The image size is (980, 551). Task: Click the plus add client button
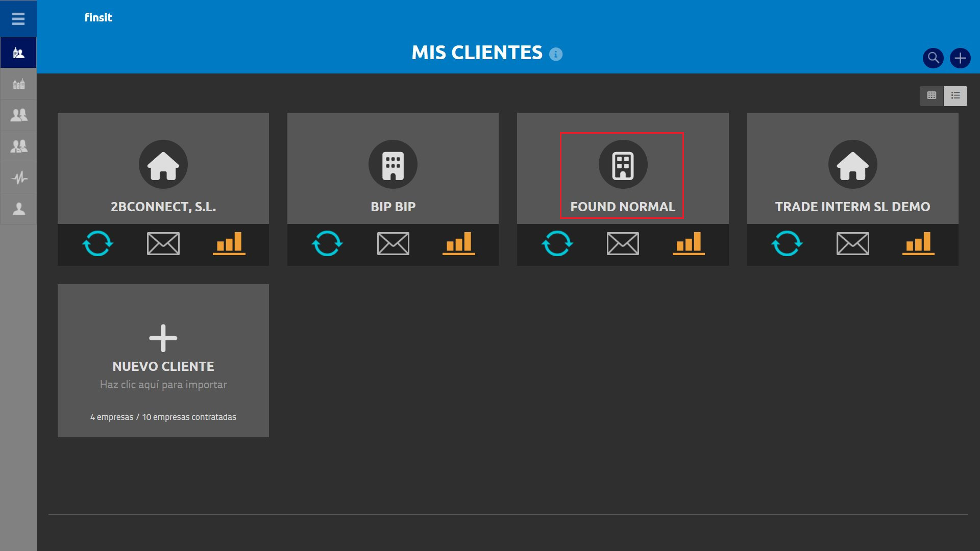click(x=960, y=58)
